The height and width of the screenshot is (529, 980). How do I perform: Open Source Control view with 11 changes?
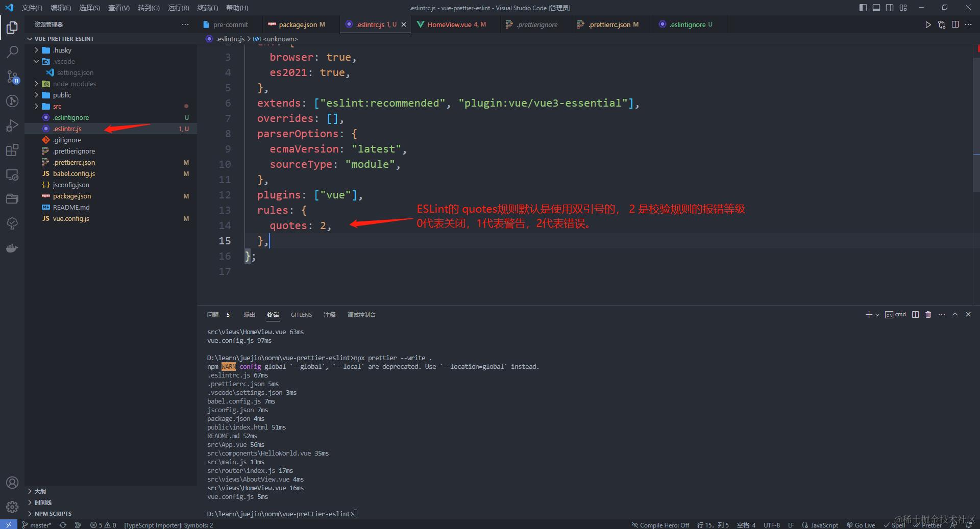12,77
